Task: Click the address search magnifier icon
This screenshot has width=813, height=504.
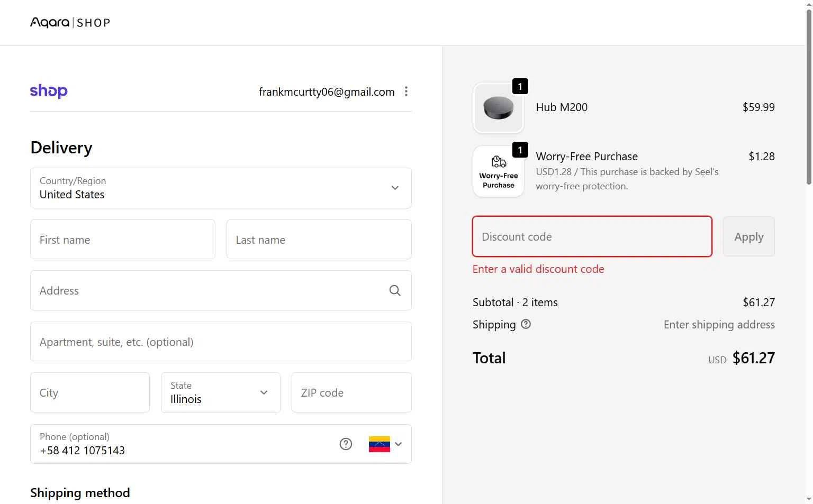Action: 395,290
